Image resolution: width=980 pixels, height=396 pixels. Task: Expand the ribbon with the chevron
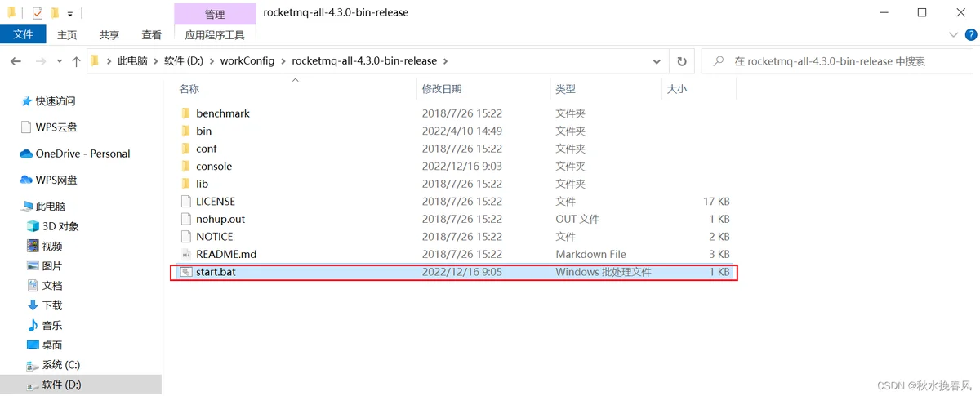[x=952, y=35]
